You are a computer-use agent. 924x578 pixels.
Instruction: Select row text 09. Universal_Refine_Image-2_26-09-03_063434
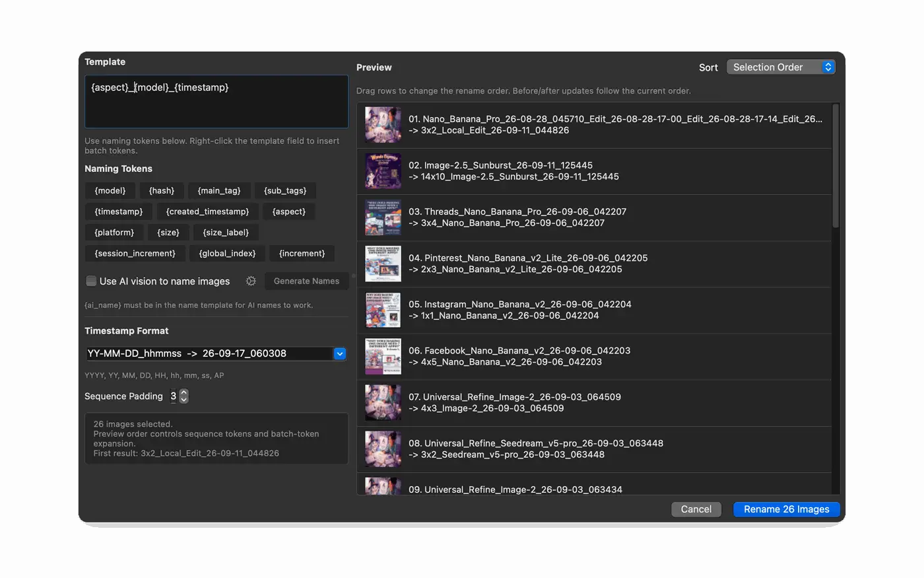pos(515,489)
